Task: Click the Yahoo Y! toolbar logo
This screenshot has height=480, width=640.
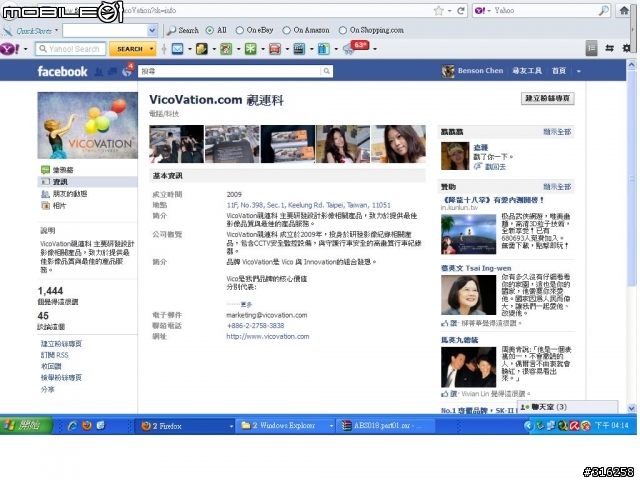Action: (x=10, y=49)
